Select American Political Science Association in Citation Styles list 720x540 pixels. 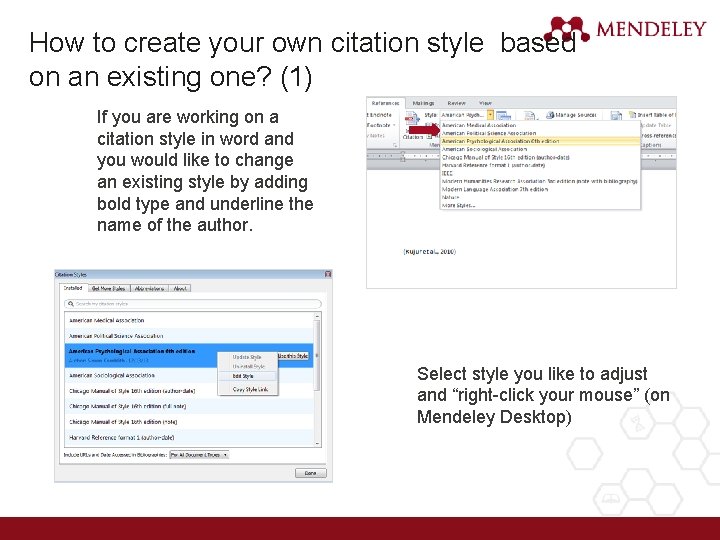pyautogui.click(x=189, y=336)
